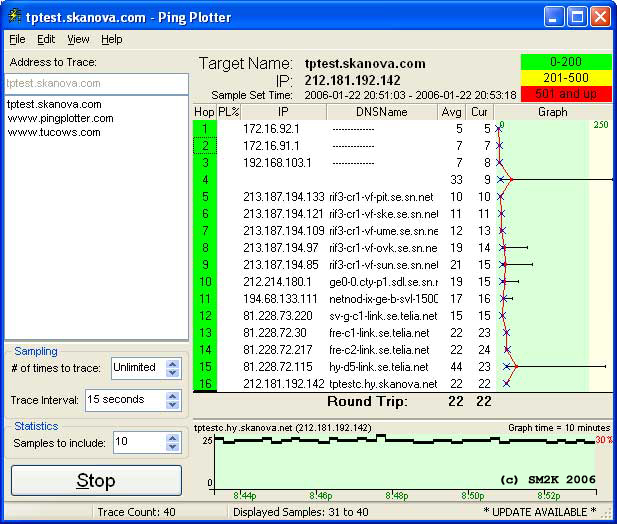Viewport: 617px width, 524px height.
Task: Open the Edit menu
Action: (x=46, y=39)
